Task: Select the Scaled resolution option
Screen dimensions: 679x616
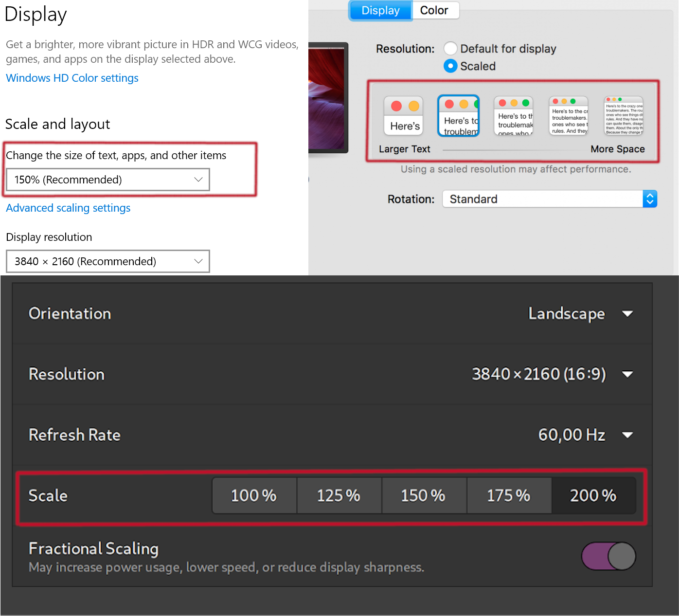Action: pos(450,66)
